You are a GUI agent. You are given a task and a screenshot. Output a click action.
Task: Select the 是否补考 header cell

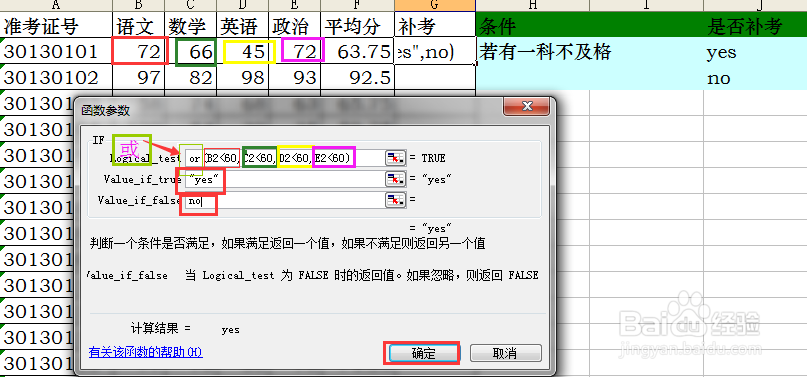755,25
